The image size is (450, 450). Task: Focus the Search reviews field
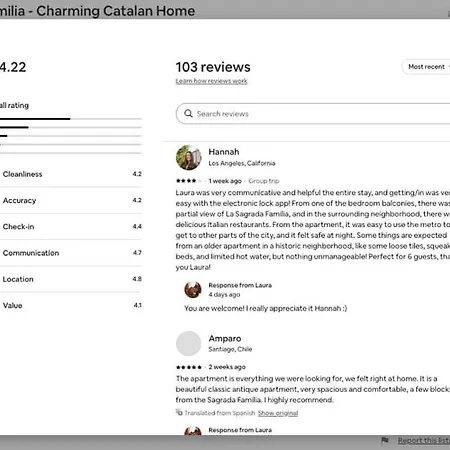click(x=313, y=114)
